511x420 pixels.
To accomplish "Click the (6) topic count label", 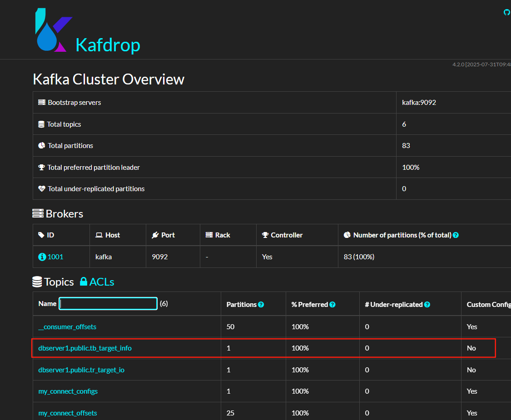I will pos(164,304).
